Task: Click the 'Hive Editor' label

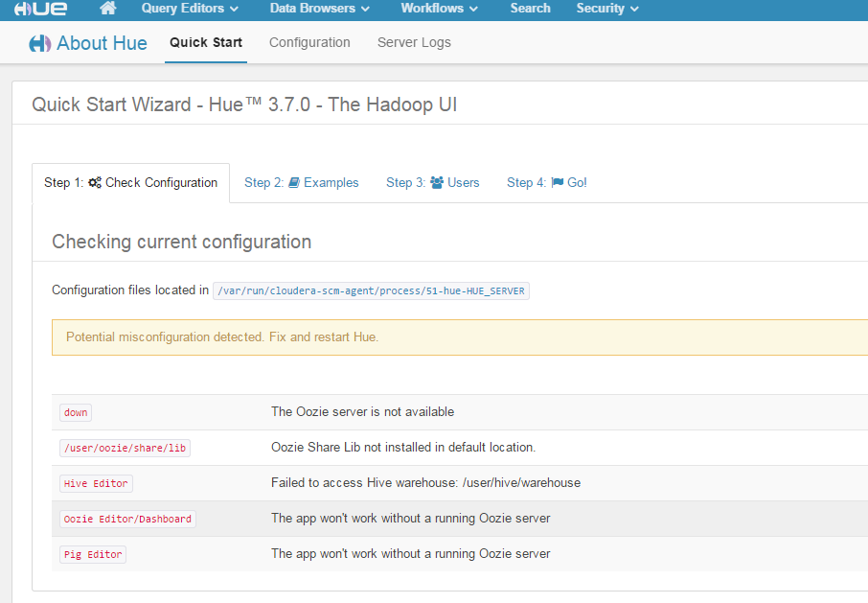Action: click(x=96, y=483)
